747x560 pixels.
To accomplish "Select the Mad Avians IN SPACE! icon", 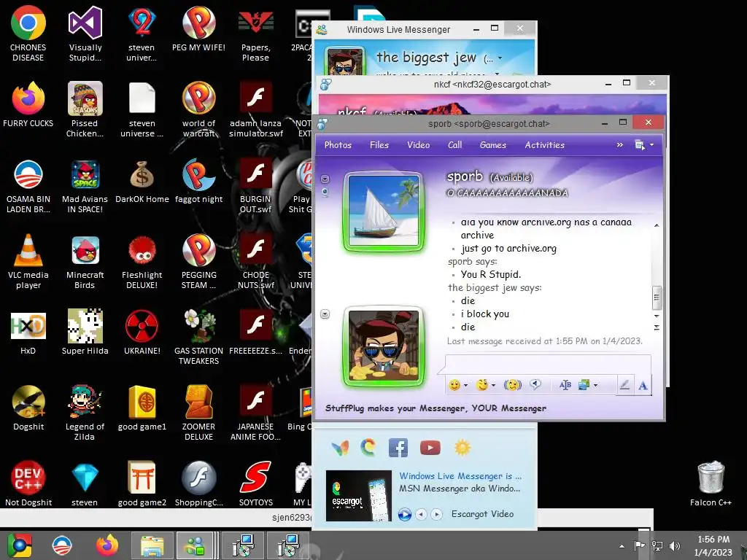I will (x=85, y=186).
